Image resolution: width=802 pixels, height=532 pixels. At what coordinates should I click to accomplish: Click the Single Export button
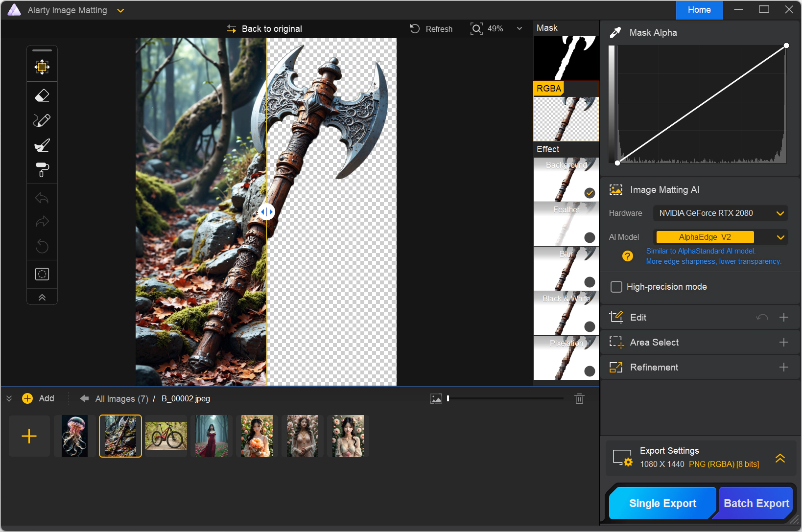(662, 503)
